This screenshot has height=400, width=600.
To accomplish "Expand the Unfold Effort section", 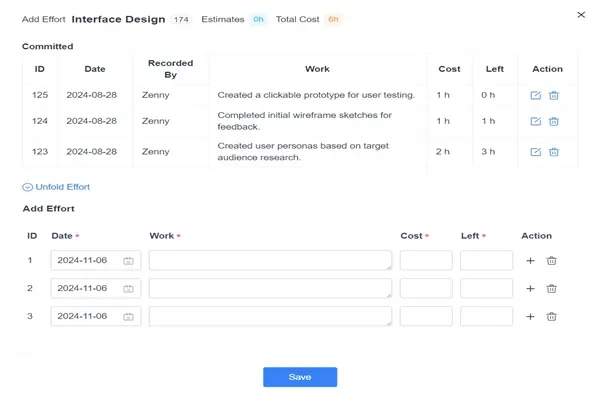I will (56, 187).
